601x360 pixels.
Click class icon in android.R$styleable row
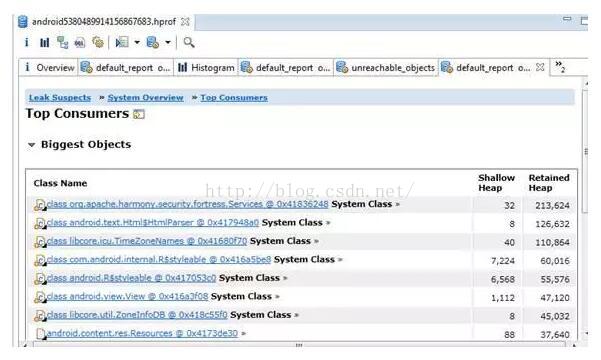40,278
